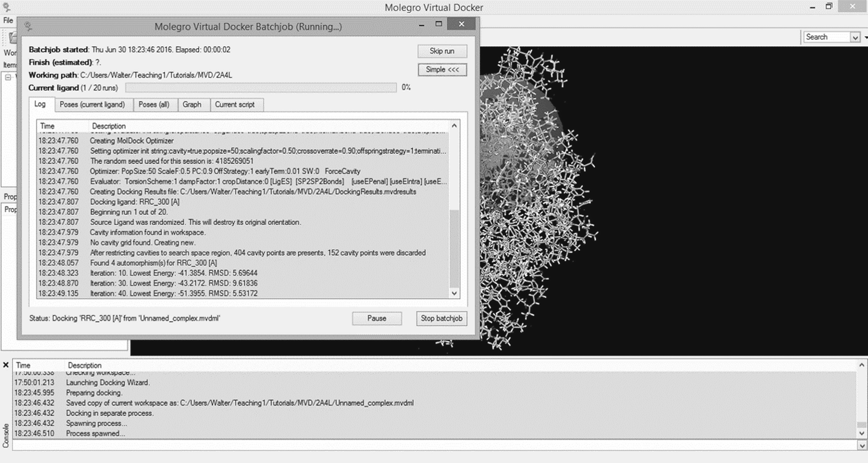Click console scrollbar up arrow
Image resolution: width=868 pixels, height=463 pixels.
pyautogui.click(x=862, y=365)
